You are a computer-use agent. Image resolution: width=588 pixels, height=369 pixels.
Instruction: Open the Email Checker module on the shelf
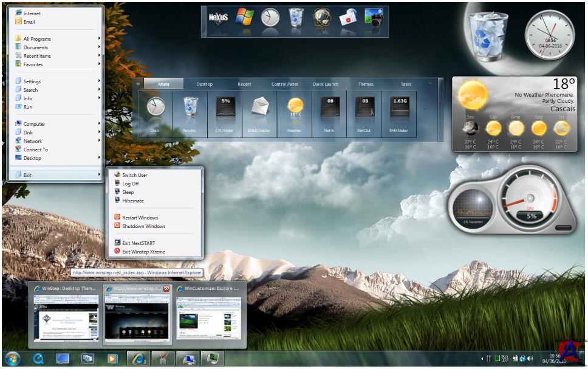click(259, 110)
